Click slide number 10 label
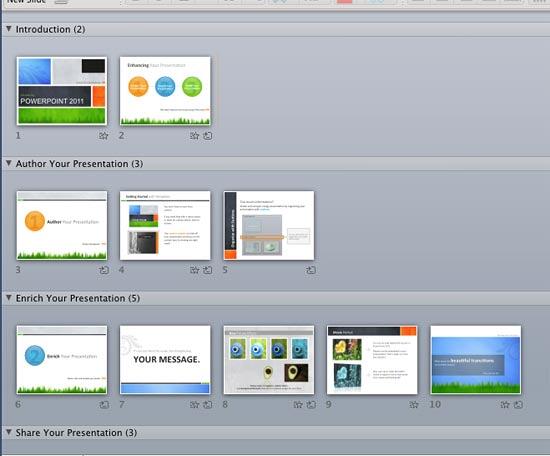Image resolution: width=550 pixels, height=456 pixels. point(435,404)
